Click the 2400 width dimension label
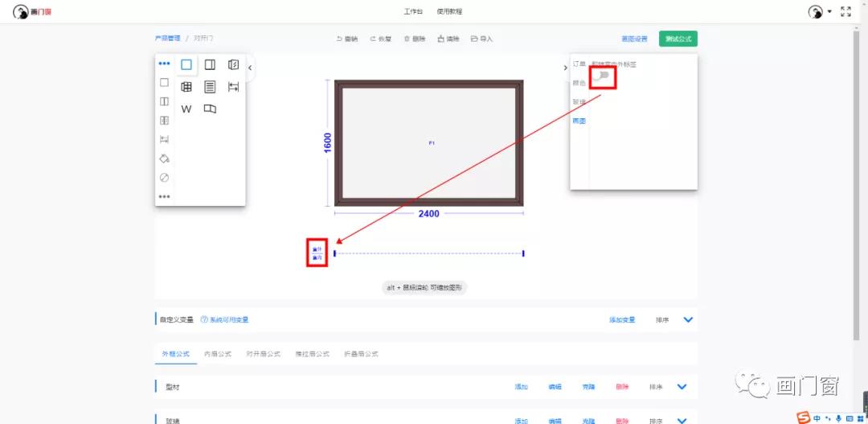Viewport: 868px width, 424px height. click(428, 214)
